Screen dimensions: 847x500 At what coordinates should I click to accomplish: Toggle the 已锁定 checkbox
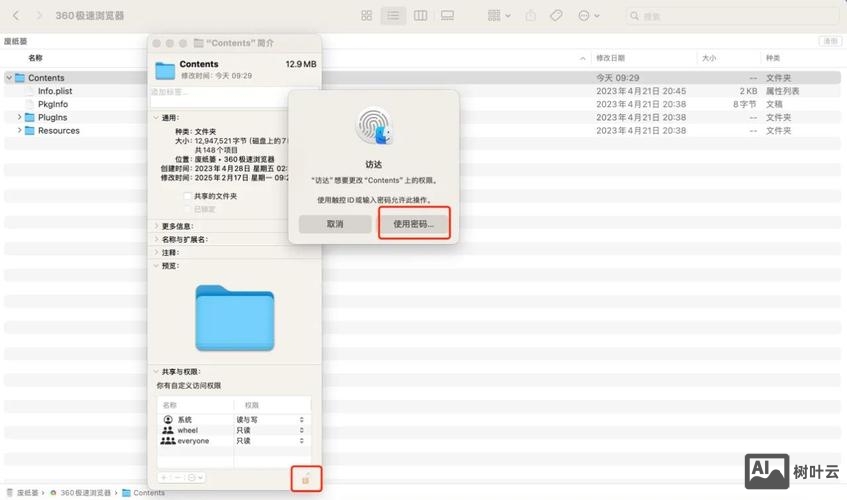[x=187, y=209]
